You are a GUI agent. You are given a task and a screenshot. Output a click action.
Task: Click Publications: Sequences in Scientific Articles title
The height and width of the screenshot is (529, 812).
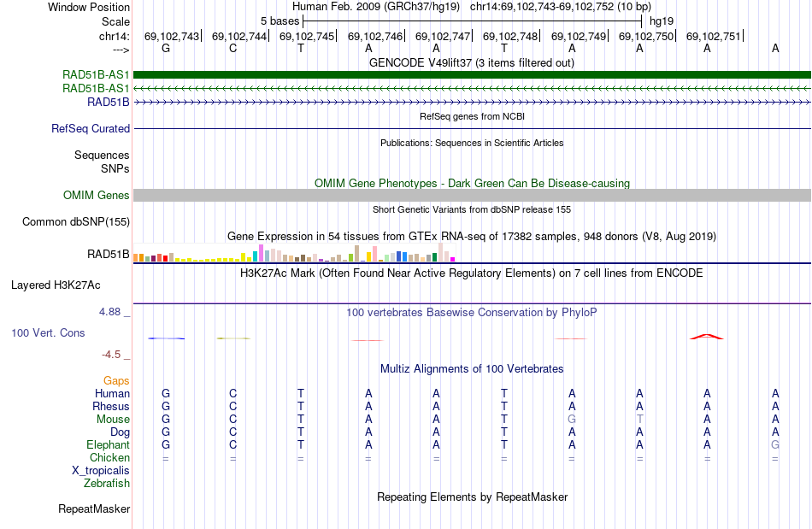point(472,143)
